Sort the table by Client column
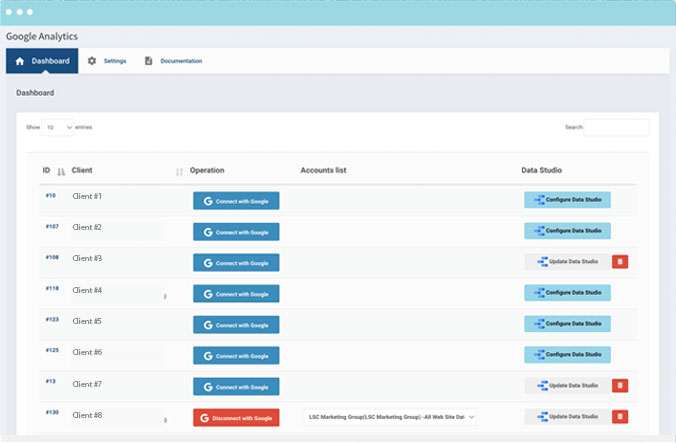This screenshot has width=676, height=443. tap(127, 171)
